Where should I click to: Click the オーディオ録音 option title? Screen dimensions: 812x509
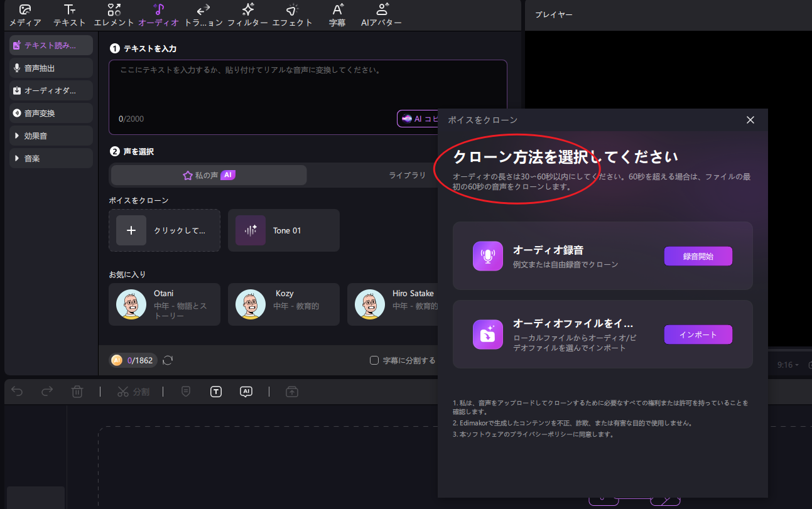click(x=548, y=250)
